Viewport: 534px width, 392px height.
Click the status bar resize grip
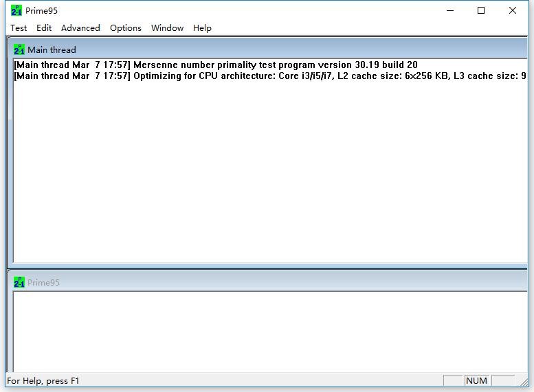tap(524, 382)
